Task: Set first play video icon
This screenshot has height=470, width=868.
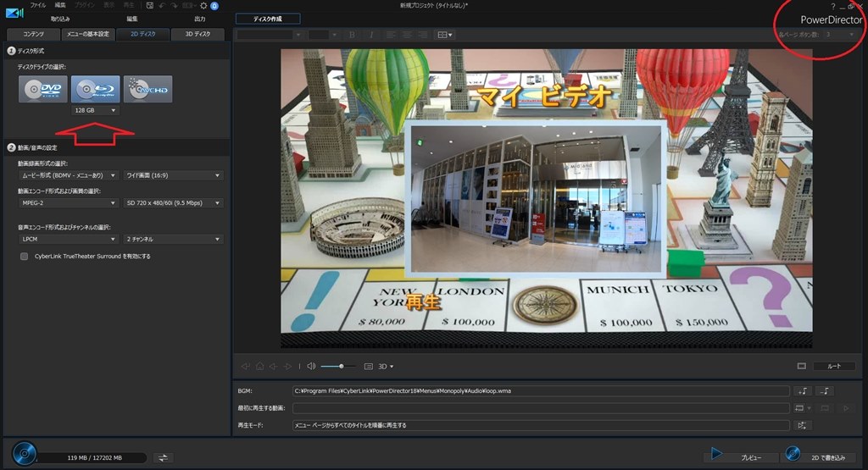Action: pos(798,408)
